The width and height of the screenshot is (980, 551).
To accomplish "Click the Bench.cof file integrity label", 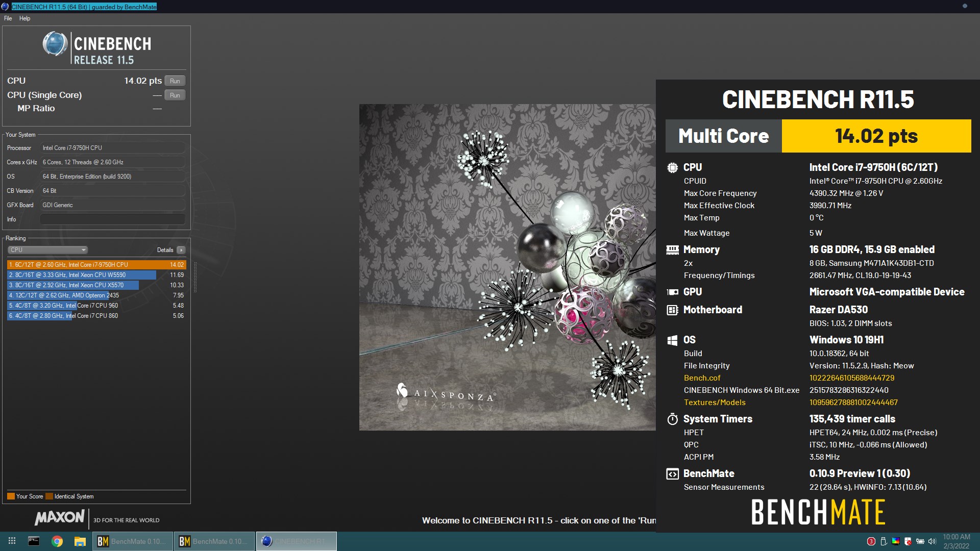I will click(x=702, y=378).
